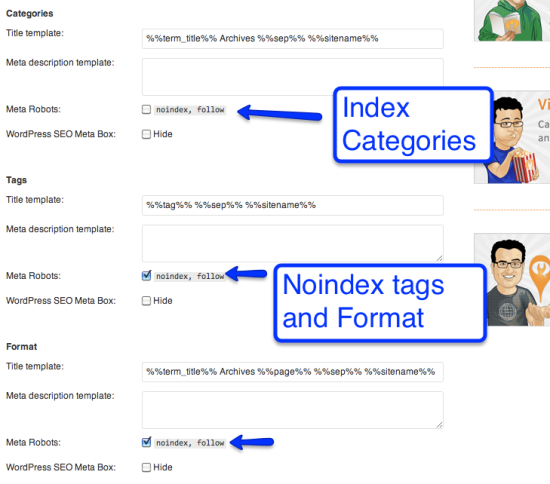Tick Hide SEO Meta Box for Format
The width and height of the screenshot is (550, 484).
tap(146, 467)
